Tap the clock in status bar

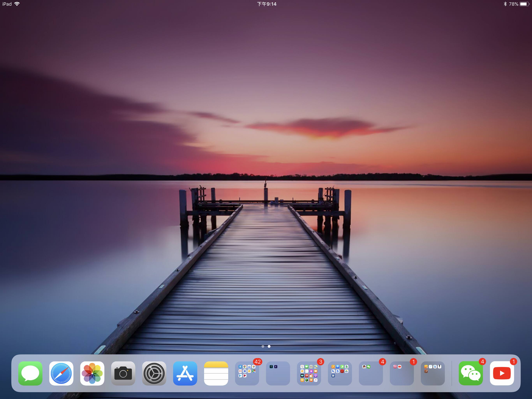coord(266,4)
